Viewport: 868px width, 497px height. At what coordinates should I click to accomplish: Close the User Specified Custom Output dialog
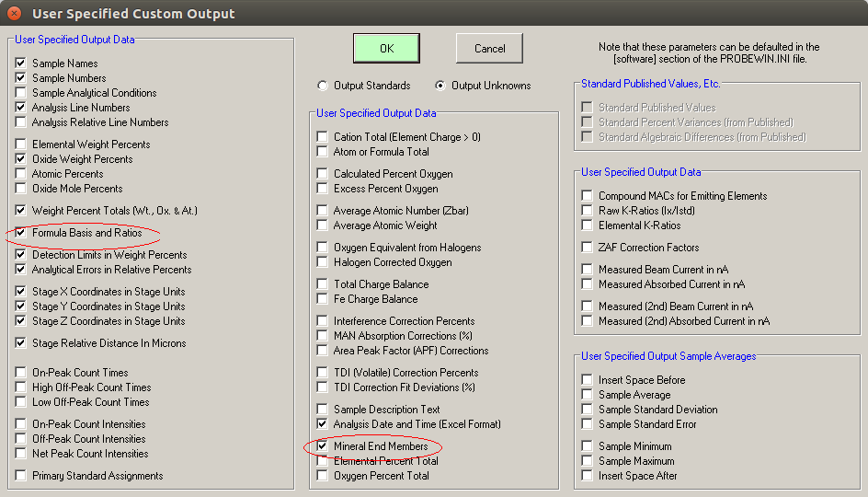click(x=14, y=14)
